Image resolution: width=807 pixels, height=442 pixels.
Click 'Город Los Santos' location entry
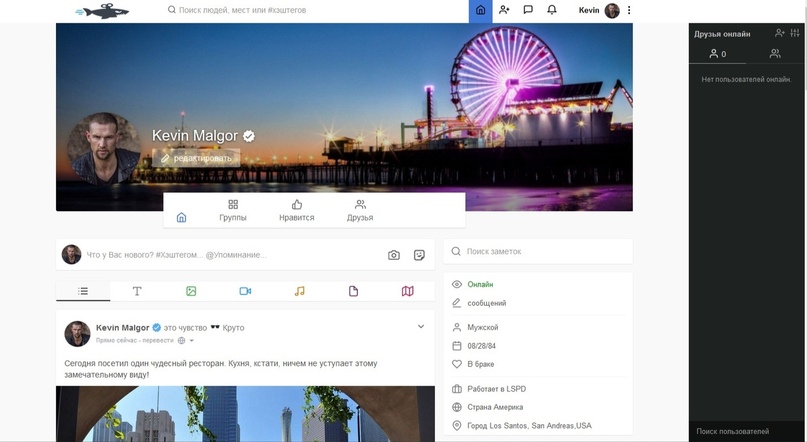521,426
